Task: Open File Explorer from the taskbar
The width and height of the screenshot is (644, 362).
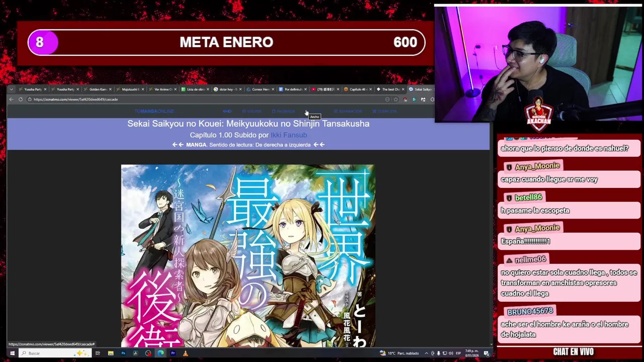Action: pos(111,353)
